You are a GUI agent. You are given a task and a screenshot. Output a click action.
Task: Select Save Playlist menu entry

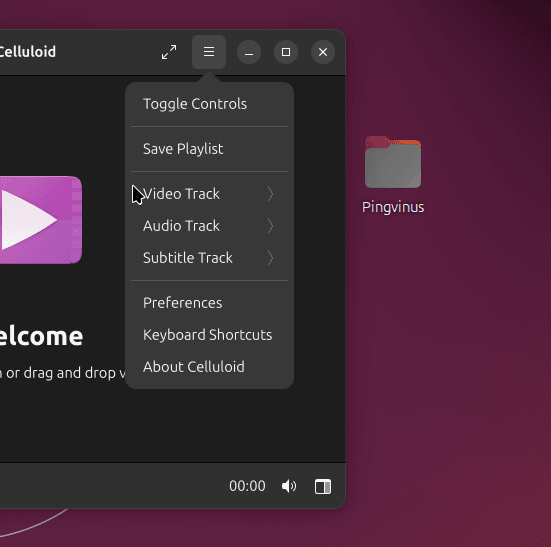coord(209,149)
